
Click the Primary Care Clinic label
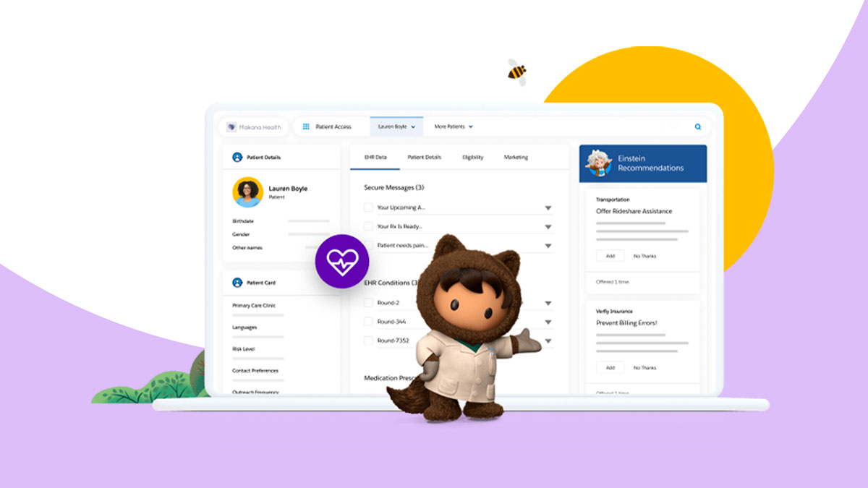point(254,306)
